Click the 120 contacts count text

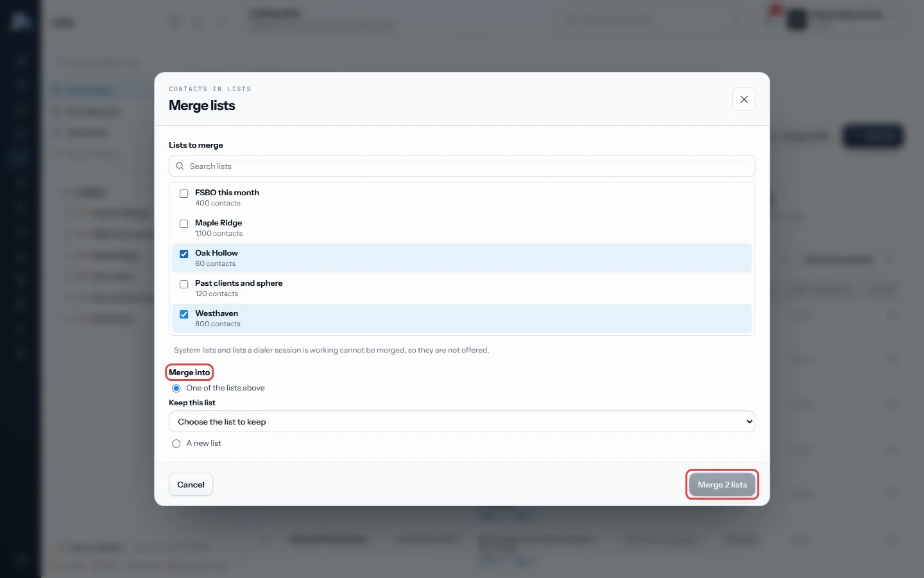tap(216, 293)
